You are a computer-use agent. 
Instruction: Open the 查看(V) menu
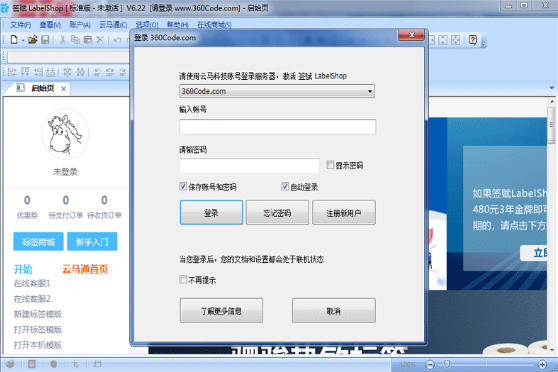click(x=50, y=25)
